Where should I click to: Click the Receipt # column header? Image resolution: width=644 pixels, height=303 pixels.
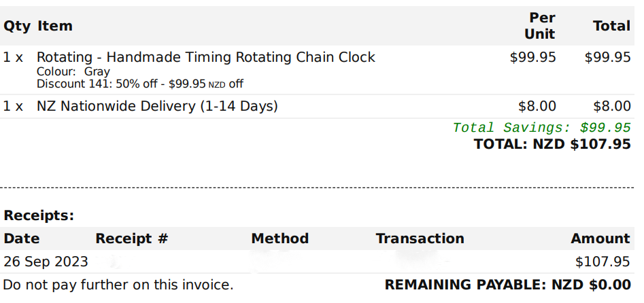coord(132,238)
